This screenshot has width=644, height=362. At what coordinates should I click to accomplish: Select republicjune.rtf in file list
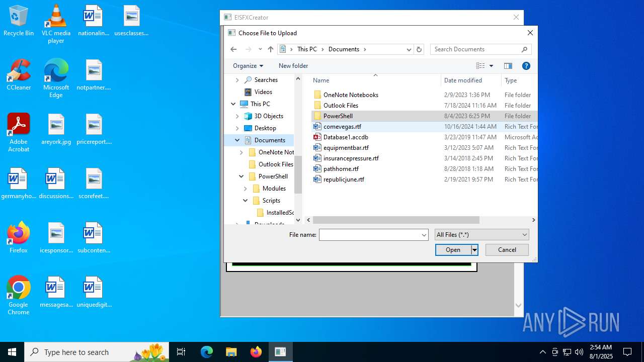click(x=344, y=179)
